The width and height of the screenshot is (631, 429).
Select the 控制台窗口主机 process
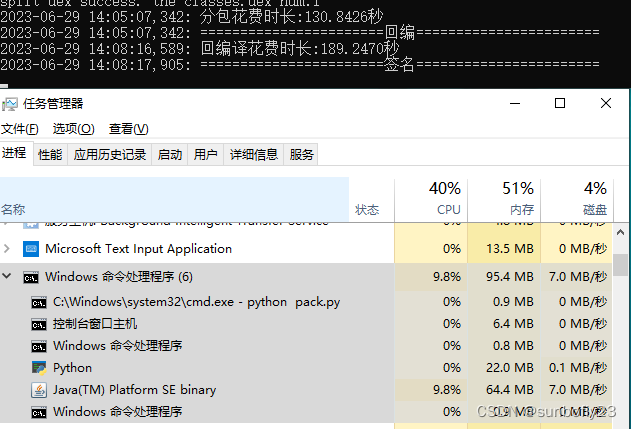(x=306, y=324)
